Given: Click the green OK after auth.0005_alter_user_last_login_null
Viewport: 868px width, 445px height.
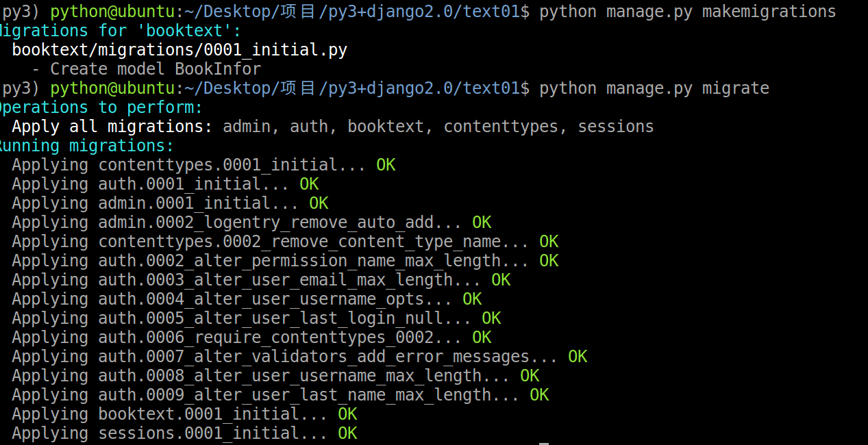Looking at the screenshot, I should pos(492,318).
